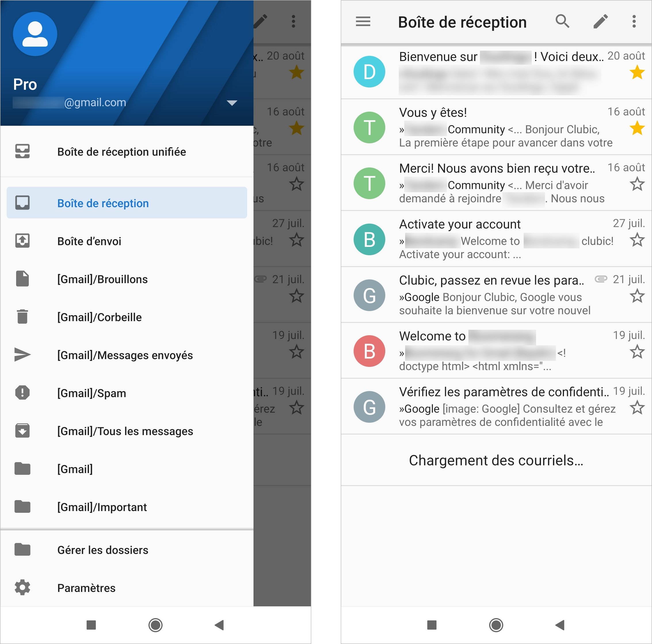652x644 pixels.
Task: Open the Bienvenue sur email
Action: 496,72
